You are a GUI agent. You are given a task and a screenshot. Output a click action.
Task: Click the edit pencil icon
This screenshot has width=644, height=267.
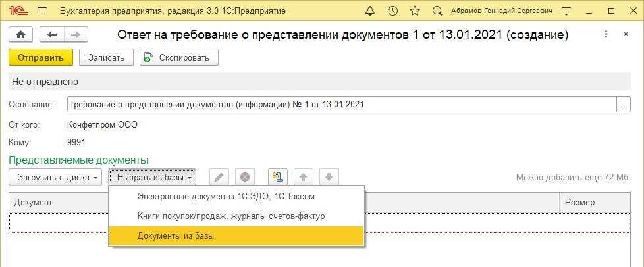[219, 177]
